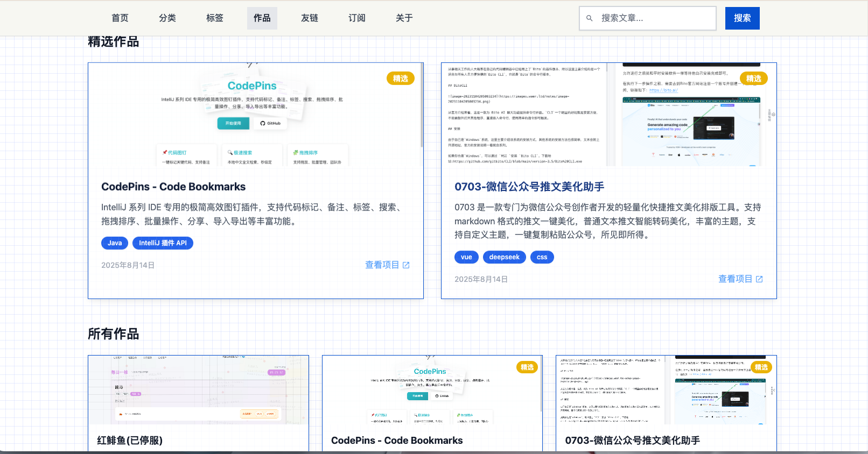Viewport: 868px width, 454px height.
Task: Select the 作品 navigation tab
Action: [262, 18]
